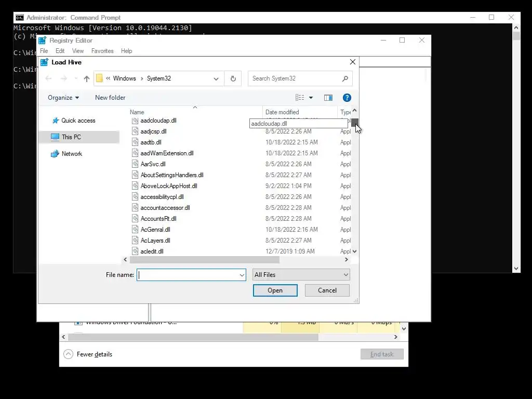Click Task Manager horizontal scrollbar thumb

[193, 337]
